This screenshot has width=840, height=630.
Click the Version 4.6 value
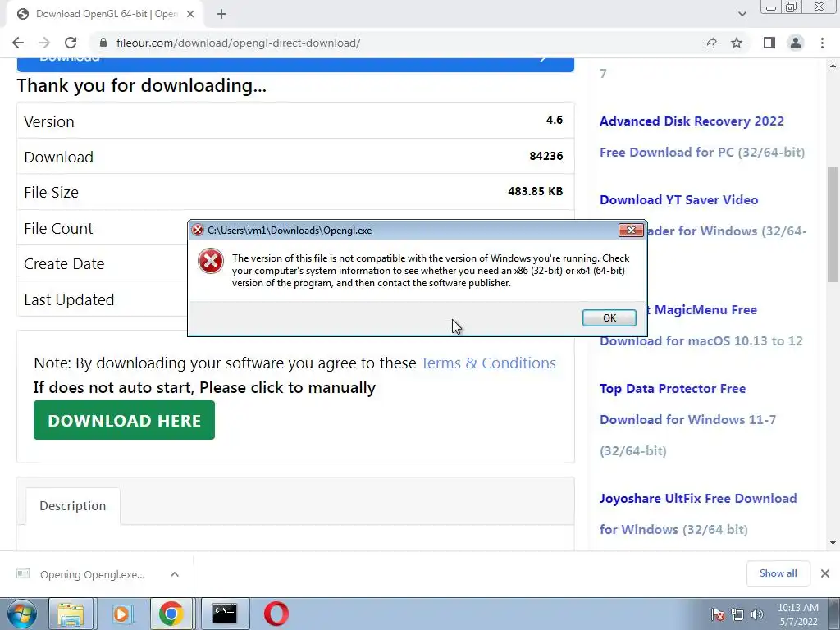coord(555,120)
